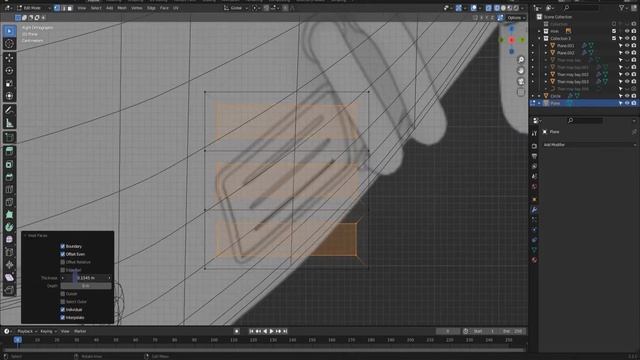Open the Playback dropdown in timeline
Screen dimensions: 640x360
[27, 331]
